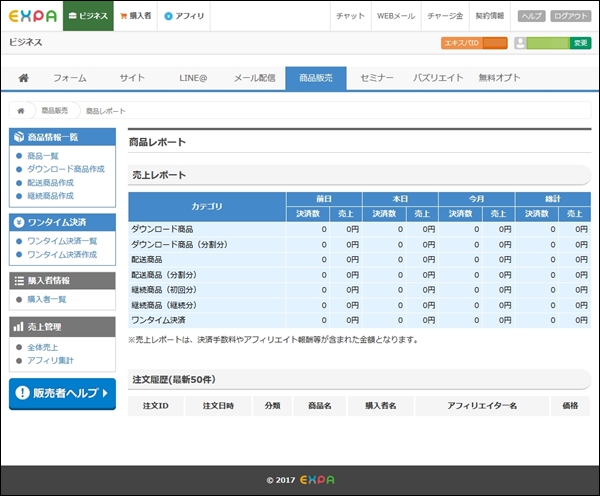Click the yen icon of ワンタイム決済
Image resolution: width=600 pixels, height=496 pixels.
pos(19,222)
